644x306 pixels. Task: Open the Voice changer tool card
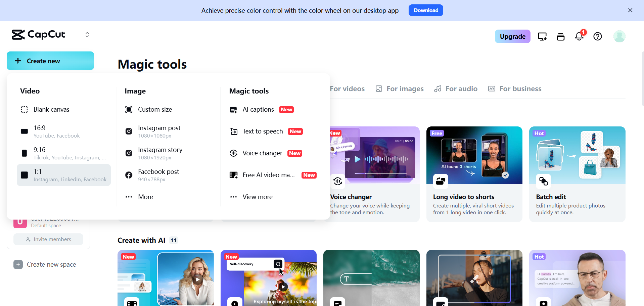tap(375, 174)
